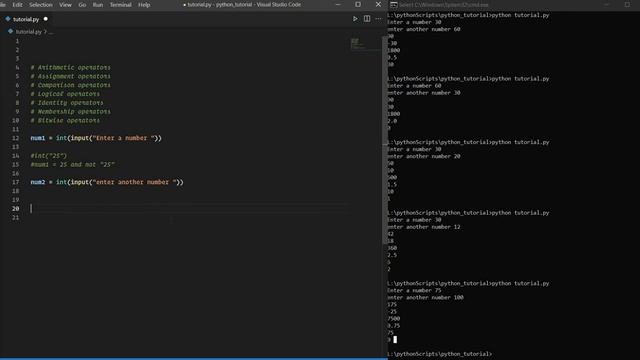Click the "enter another number " string literal
The height and width of the screenshot is (360, 640).
135,182
